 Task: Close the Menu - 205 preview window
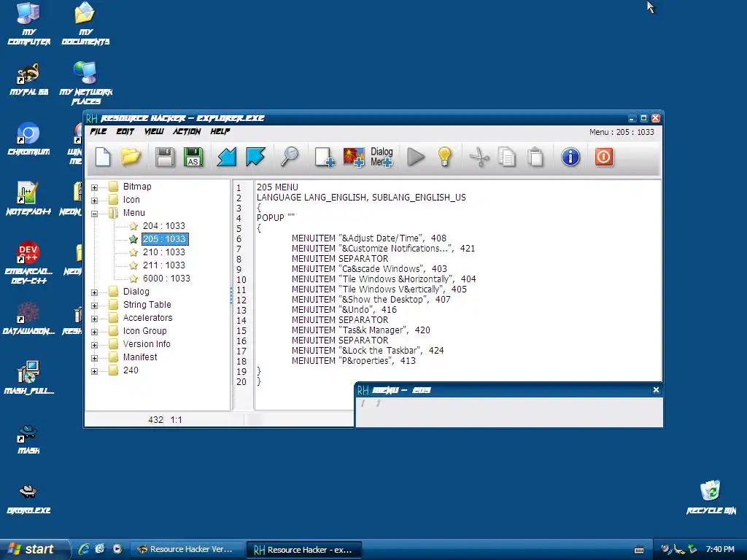pyautogui.click(x=656, y=390)
